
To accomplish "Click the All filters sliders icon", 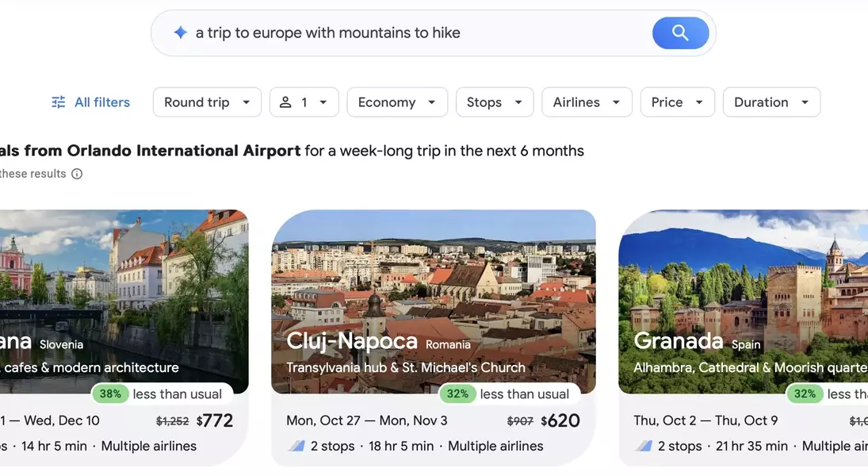I will pos(59,102).
